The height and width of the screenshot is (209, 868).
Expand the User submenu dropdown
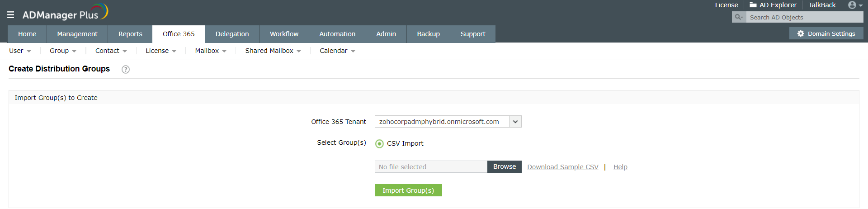coord(20,51)
